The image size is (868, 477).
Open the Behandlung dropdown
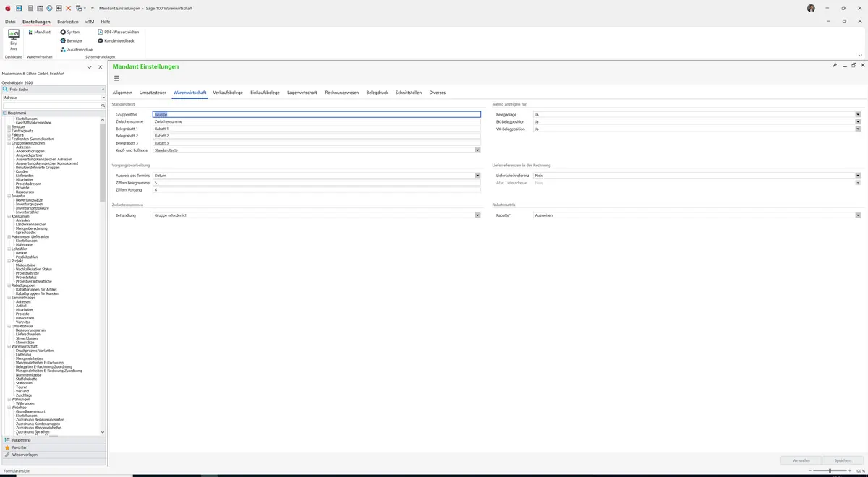coord(477,215)
